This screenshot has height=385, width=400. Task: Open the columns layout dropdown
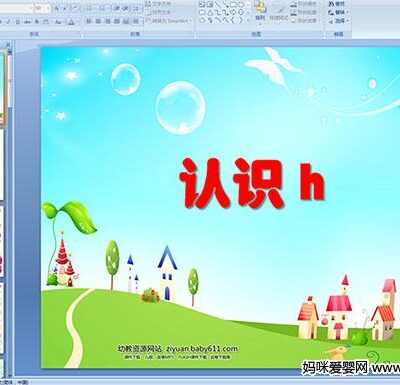[137, 21]
